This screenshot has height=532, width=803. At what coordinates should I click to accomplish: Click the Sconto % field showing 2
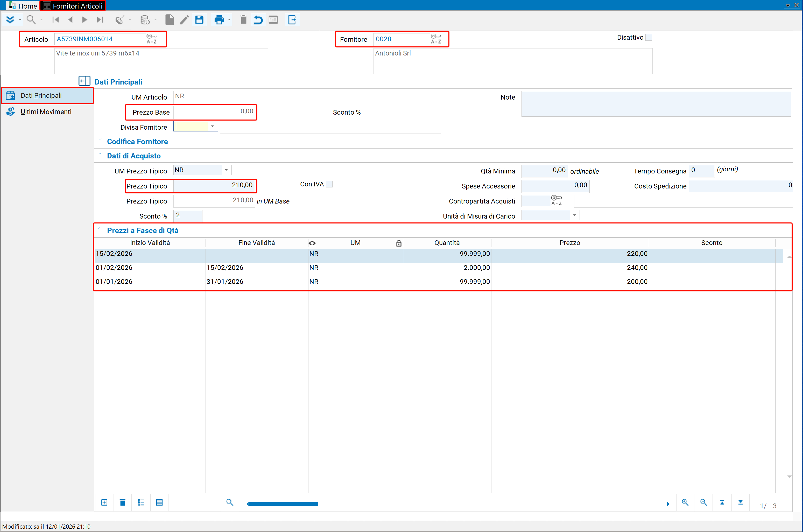coord(187,216)
